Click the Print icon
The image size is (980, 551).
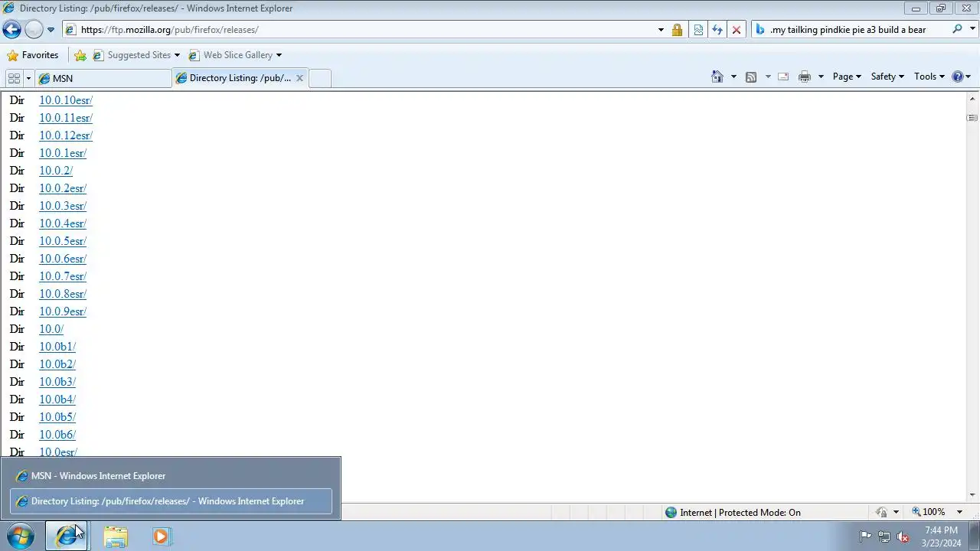pyautogui.click(x=805, y=77)
